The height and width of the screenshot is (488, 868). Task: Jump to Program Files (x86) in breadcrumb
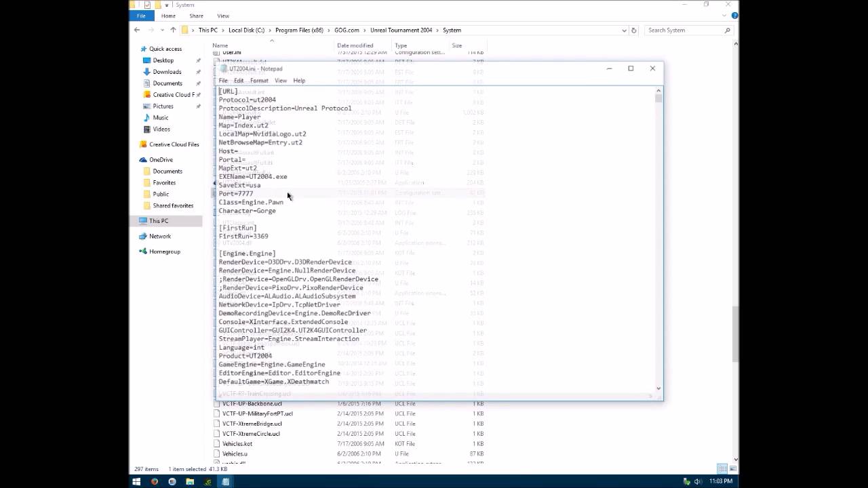(x=300, y=30)
